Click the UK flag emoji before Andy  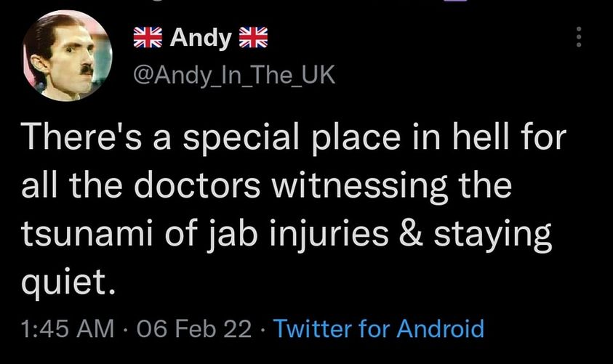tap(148, 39)
